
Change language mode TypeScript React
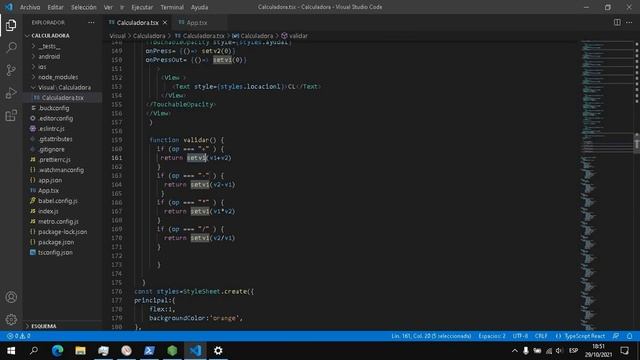(580, 336)
